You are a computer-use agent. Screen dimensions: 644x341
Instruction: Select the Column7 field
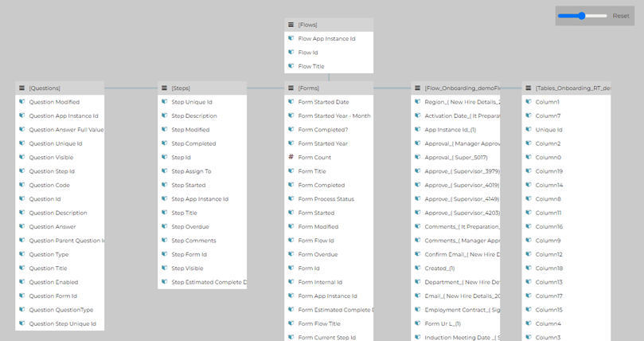tap(566, 116)
